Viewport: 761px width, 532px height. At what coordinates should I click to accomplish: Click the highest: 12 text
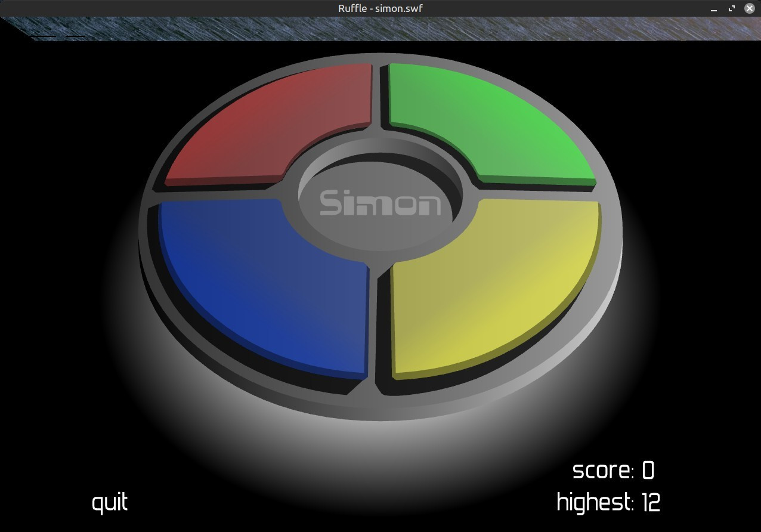click(x=608, y=502)
